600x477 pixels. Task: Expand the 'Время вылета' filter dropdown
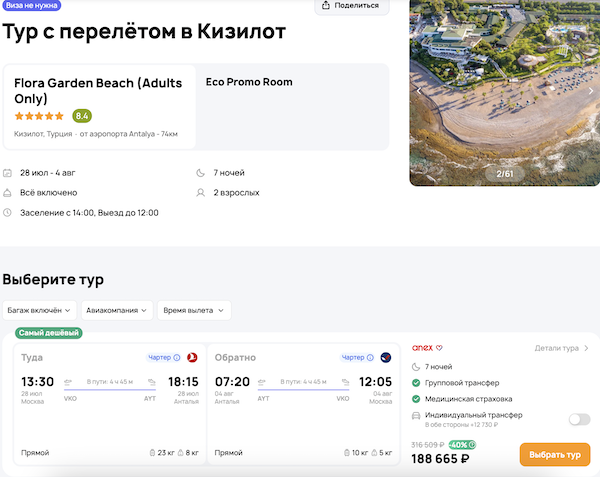click(197, 310)
